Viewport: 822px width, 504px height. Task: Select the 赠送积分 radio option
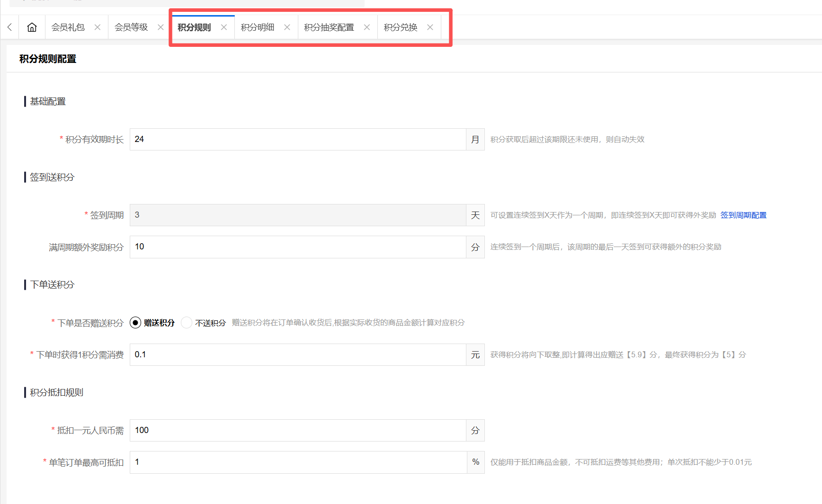(x=135, y=323)
